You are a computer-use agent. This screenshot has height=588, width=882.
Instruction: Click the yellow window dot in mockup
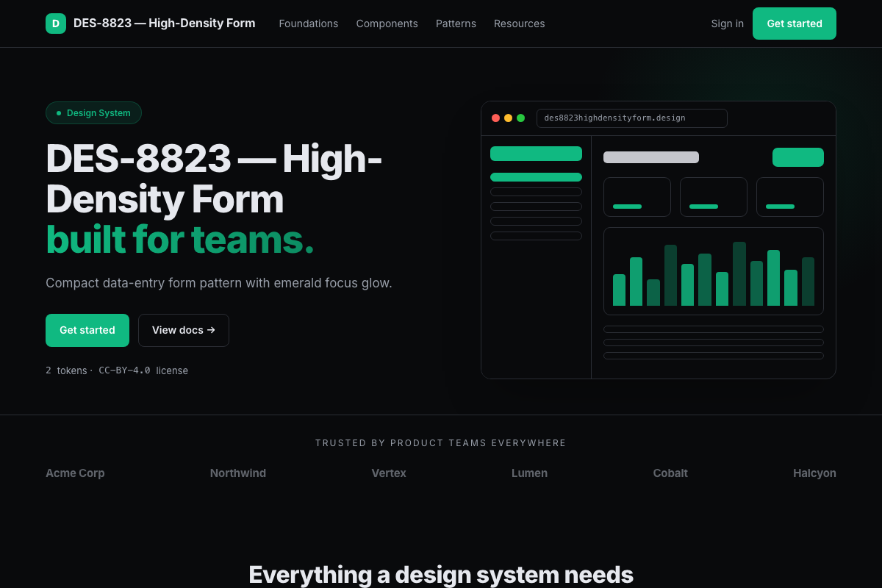click(x=509, y=118)
